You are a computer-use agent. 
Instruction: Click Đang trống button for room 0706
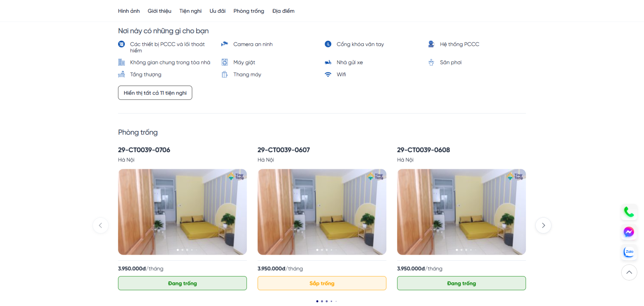click(182, 283)
